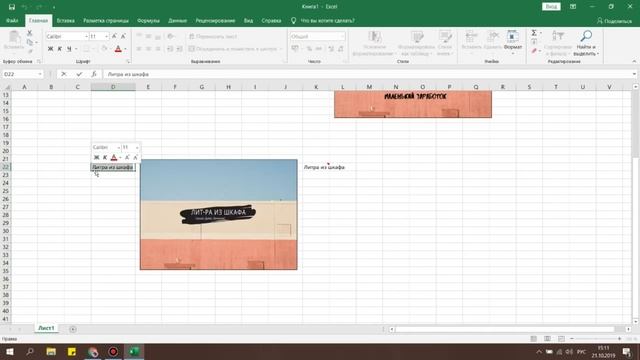Click the Save icon in title bar
The image size is (640, 360).
(12, 7)
